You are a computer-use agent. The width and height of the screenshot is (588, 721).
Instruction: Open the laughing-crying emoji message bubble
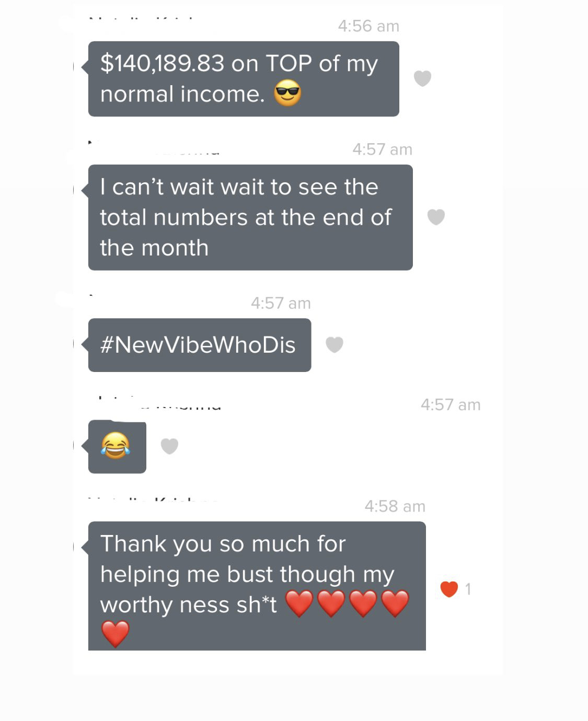coord(117,447)
